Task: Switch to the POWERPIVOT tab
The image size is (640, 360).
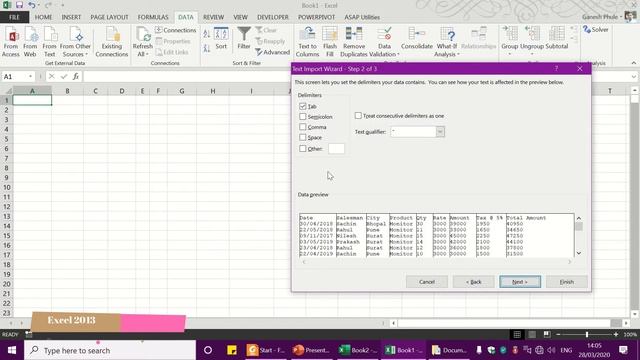Action: pos(316,17)
